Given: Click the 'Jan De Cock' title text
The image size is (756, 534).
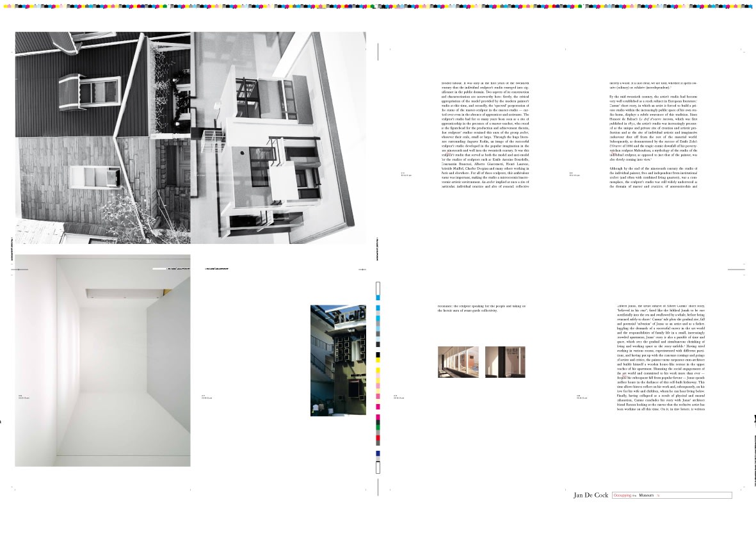Looking at the screenshot, I should [591, 496].
